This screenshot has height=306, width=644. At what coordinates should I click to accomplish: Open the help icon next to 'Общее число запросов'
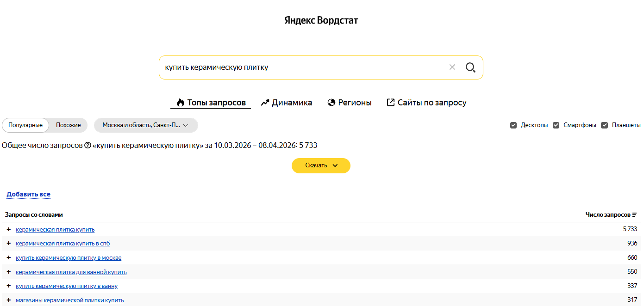click(88, 146)
